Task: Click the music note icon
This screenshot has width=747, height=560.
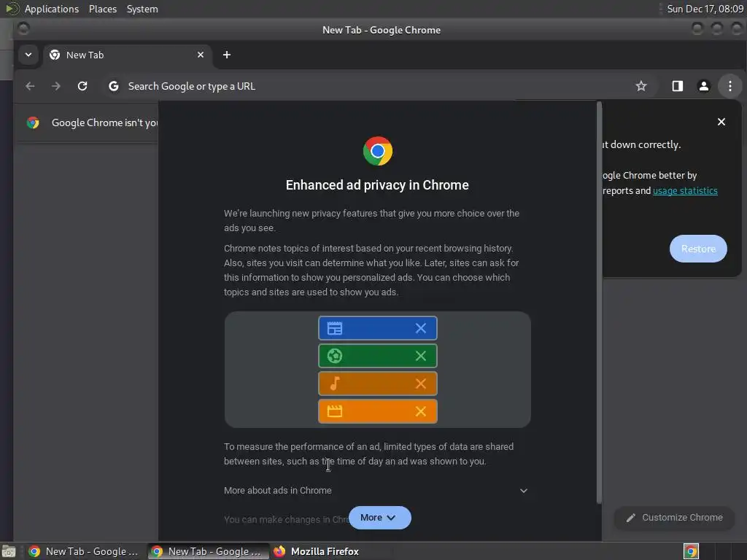Action: click(334, 384)
